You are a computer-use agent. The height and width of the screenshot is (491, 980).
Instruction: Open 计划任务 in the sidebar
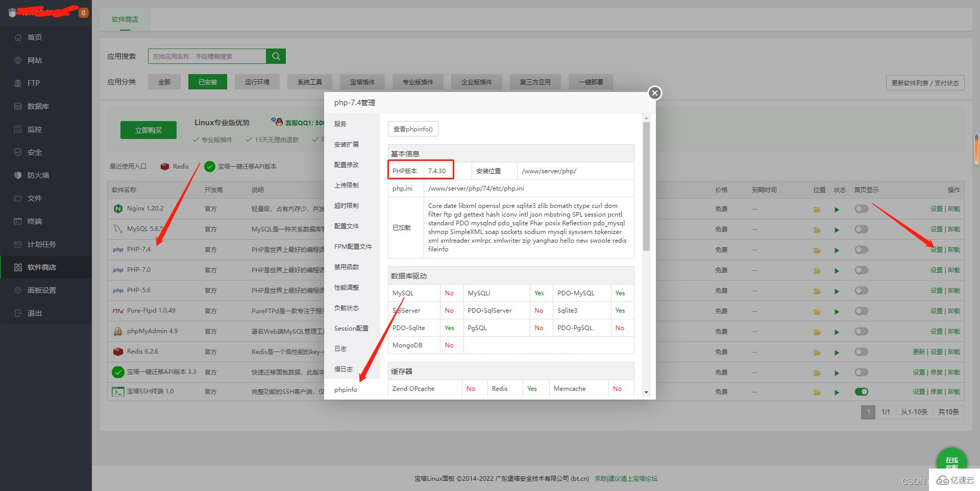(42, 244)
